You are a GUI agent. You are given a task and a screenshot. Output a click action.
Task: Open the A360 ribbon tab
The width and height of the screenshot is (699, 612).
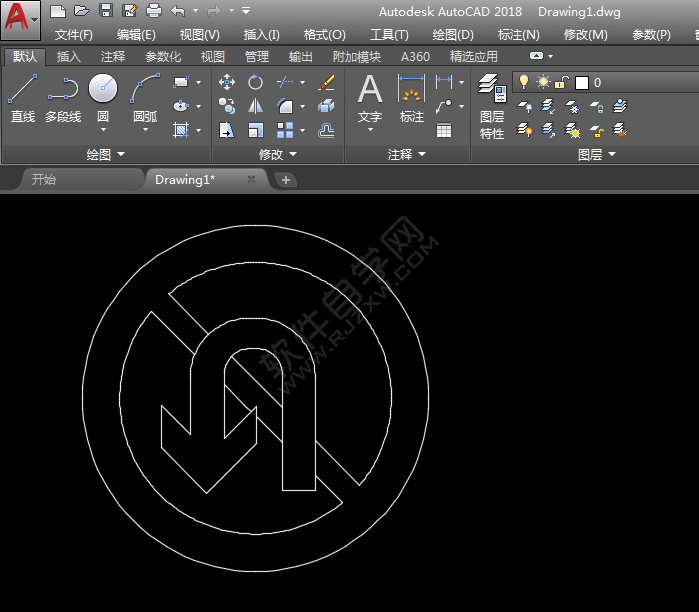tap(415, 57)
